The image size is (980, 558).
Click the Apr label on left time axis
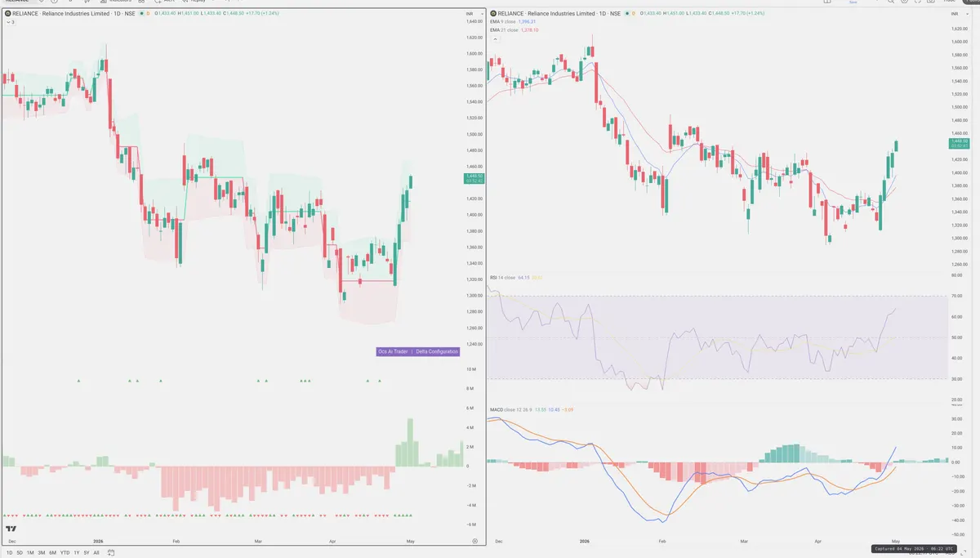[x=332, y=541]
